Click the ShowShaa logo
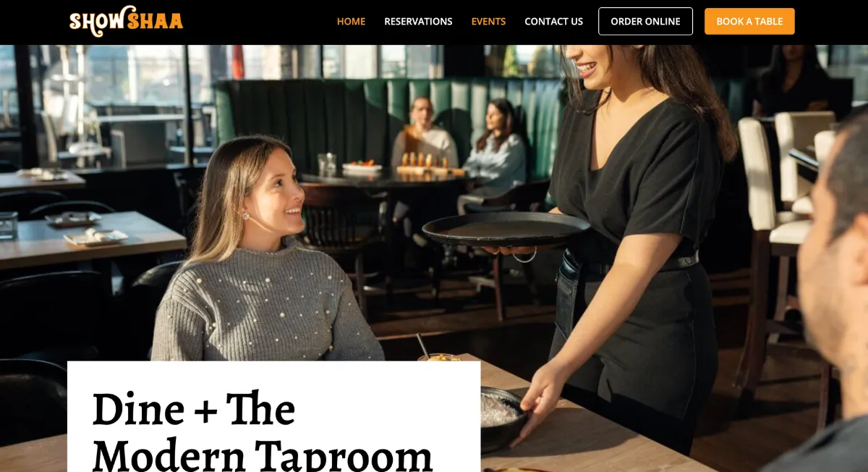The image size is (868, 472). (126, 21)
